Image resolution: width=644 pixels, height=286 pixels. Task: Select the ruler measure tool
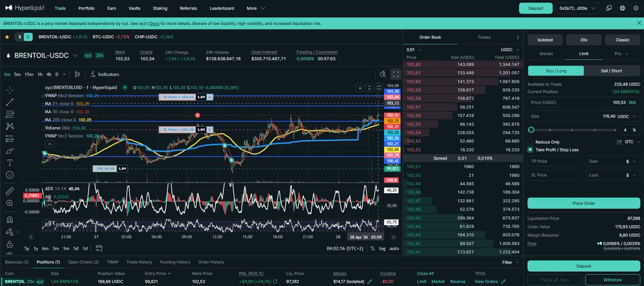(10, 191)
